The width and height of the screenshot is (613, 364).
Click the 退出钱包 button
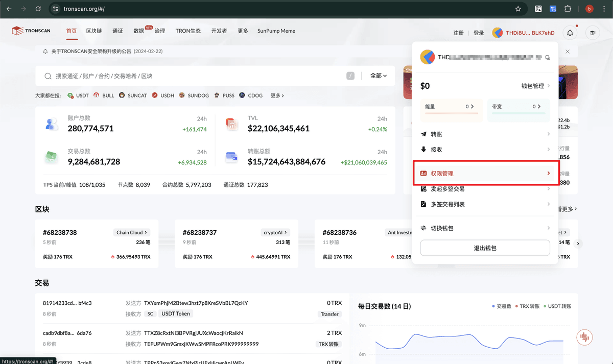(x=484, y=248)
